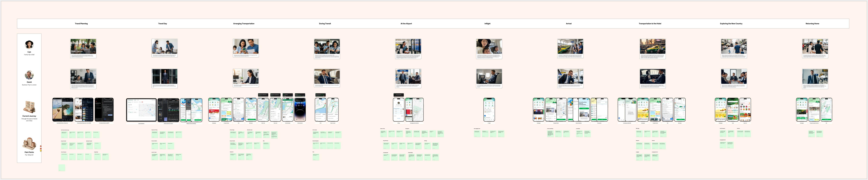
Task: Click the Current Journey illustration icon
Action: click(x=29, y=107)
